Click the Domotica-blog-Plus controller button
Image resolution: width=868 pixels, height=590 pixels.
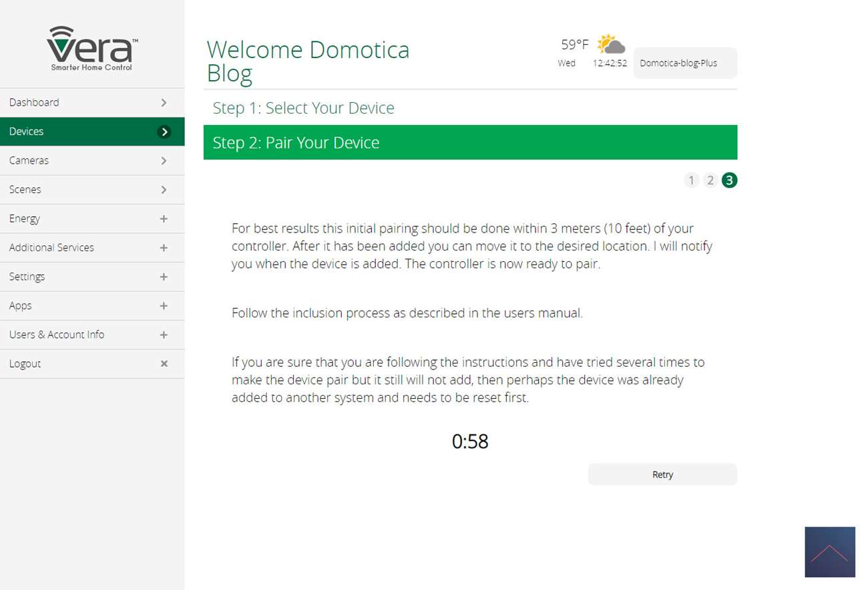point(684,63)
